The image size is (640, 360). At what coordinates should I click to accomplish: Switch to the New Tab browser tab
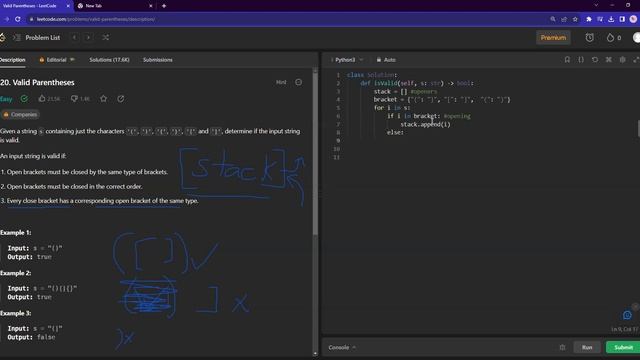(115, 6)
